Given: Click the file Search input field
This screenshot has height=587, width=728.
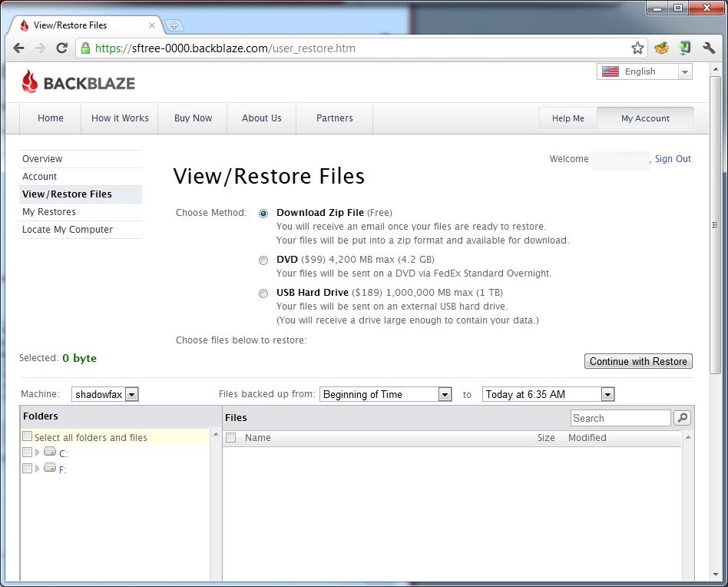Looking at the screenshot, I should 620,418.
